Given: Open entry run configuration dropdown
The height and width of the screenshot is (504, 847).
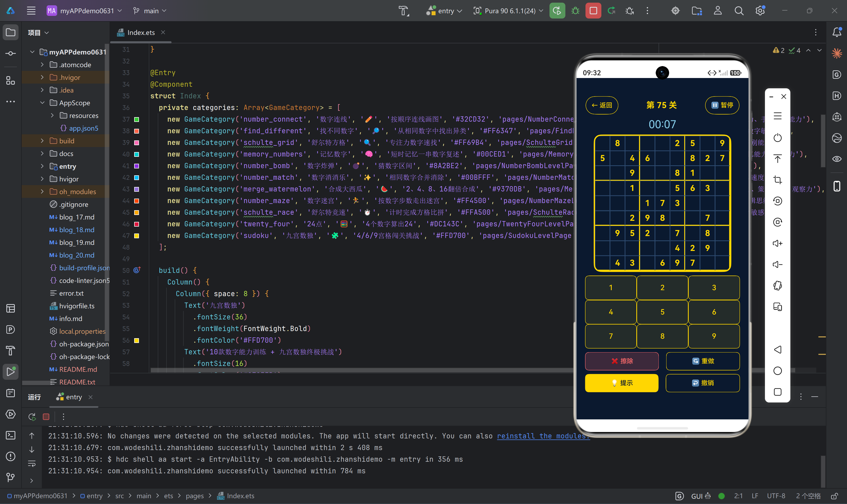Looking at the screenshot, I should (x=444, y=11).
